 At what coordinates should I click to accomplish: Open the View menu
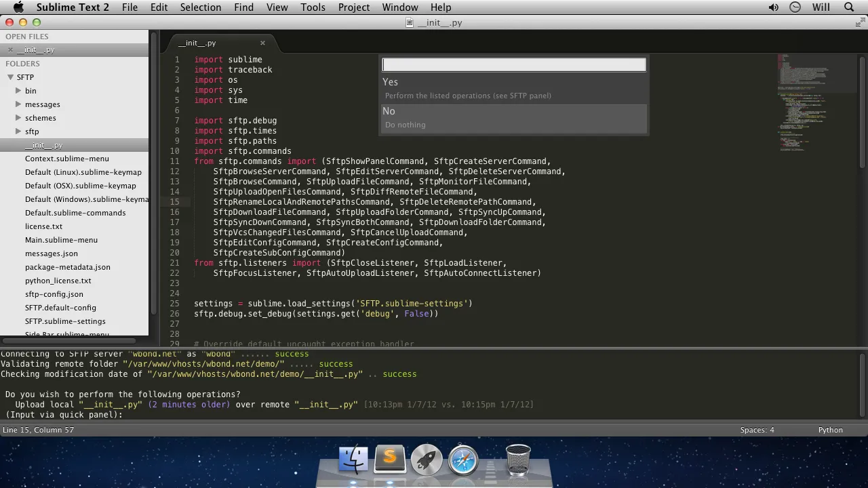point(277,7)
